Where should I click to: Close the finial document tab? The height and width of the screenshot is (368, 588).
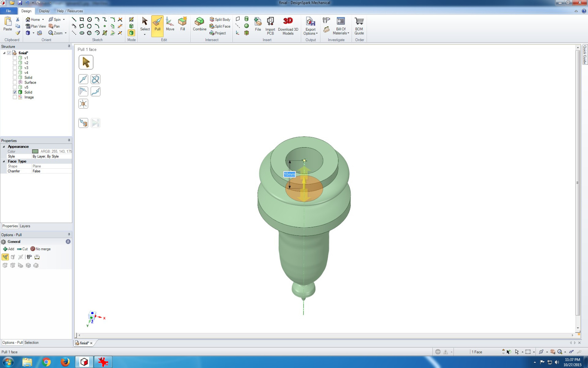click(x=91, y=343)
